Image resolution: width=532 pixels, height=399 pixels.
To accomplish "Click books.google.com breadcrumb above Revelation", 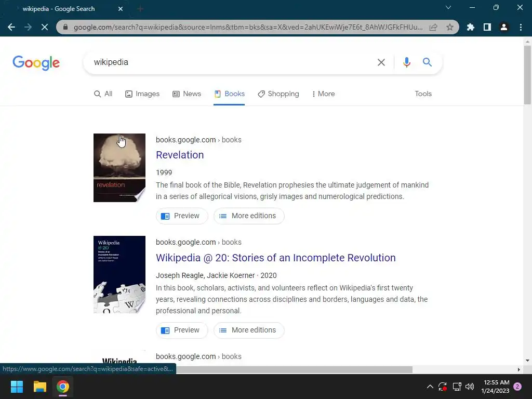I will pos(198,140).
